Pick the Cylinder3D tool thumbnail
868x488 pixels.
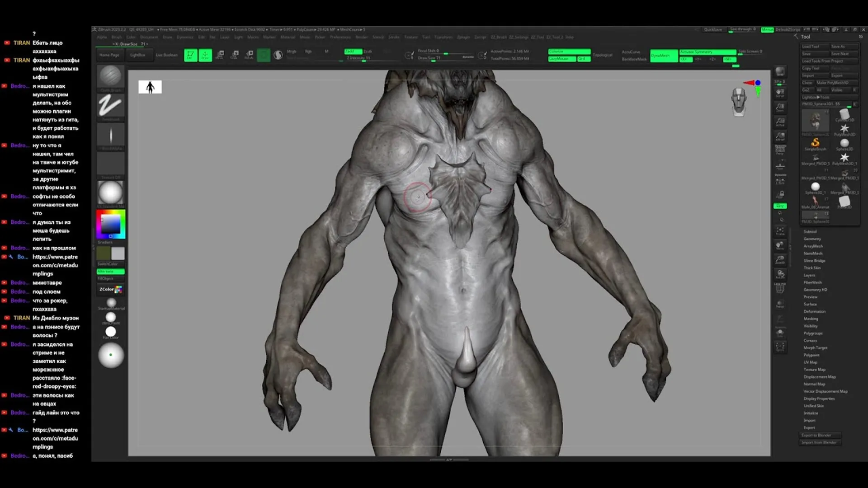(844, 115)
